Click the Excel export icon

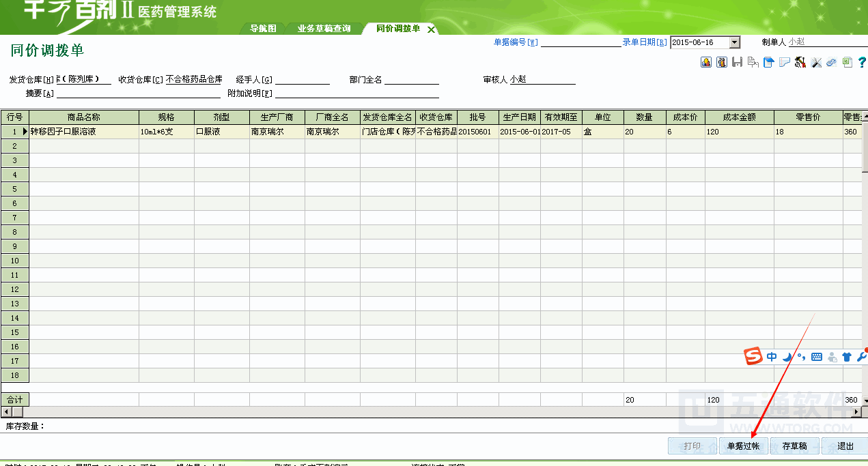847,62
